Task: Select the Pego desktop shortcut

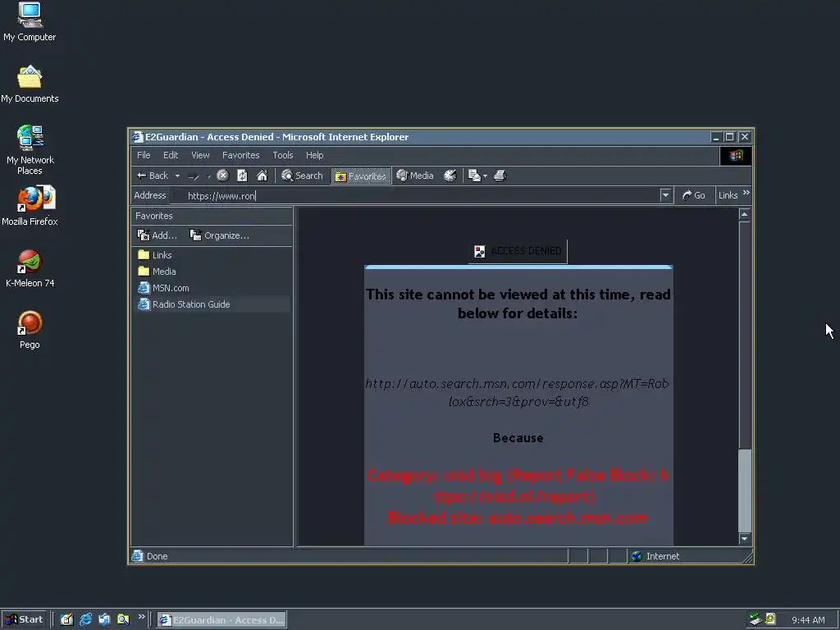Action: point(30,330)
